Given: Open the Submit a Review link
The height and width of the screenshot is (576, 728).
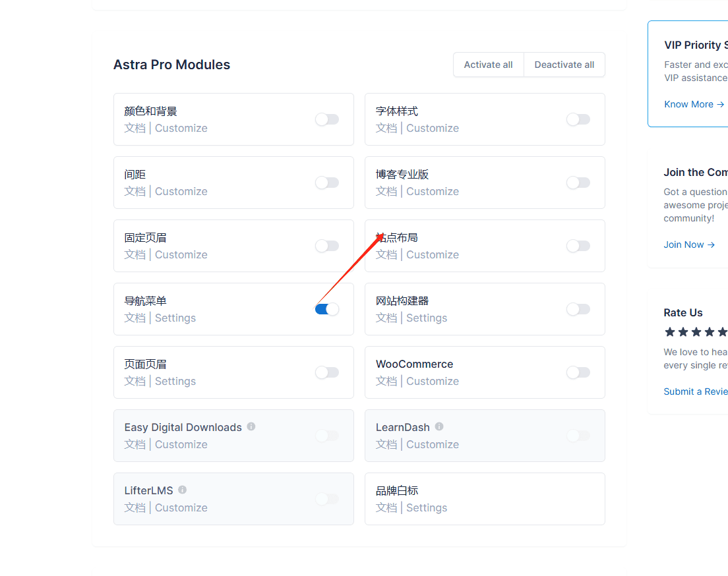Looking at the screenshot, I should (696, 391).
